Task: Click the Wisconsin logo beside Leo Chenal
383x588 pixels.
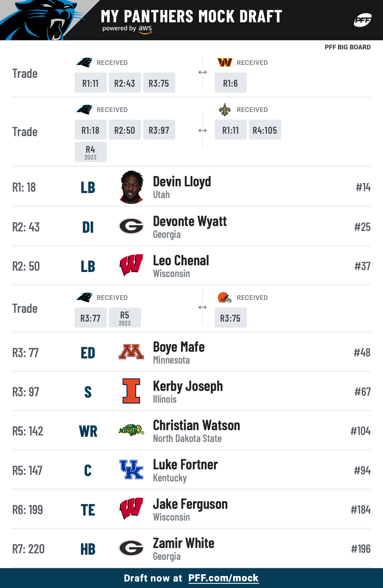Action: click(x=131, y=265)
